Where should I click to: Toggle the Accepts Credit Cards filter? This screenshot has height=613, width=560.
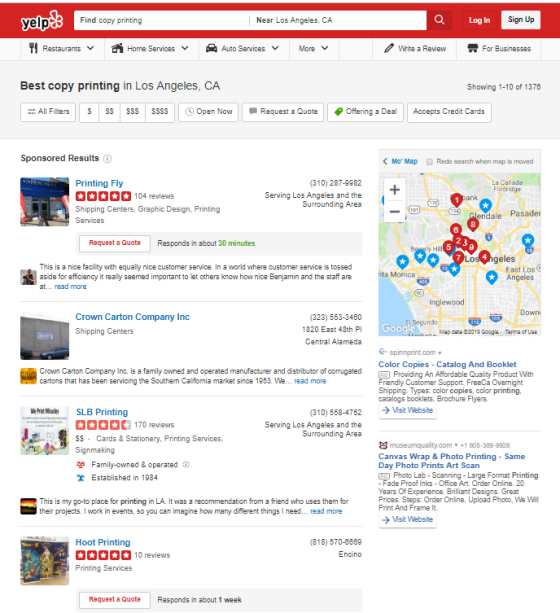[449, 112]
